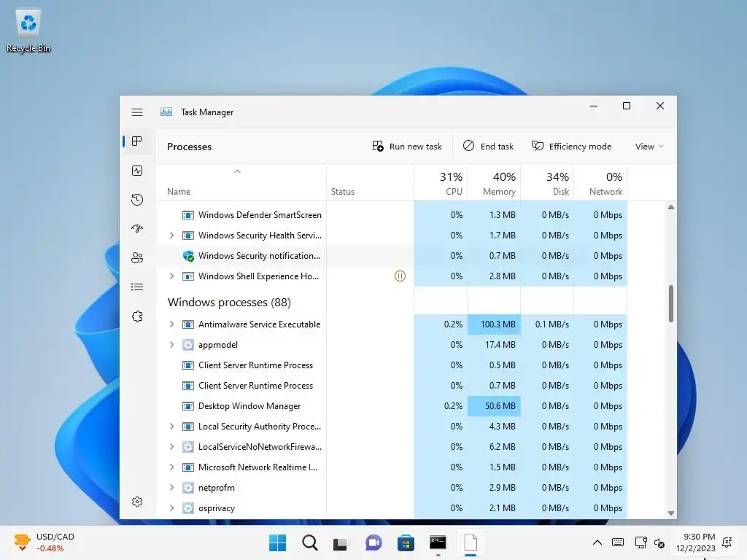747x560 pixels.
Task: Open the terminal app on taskbar
Action: coord(438,542)
